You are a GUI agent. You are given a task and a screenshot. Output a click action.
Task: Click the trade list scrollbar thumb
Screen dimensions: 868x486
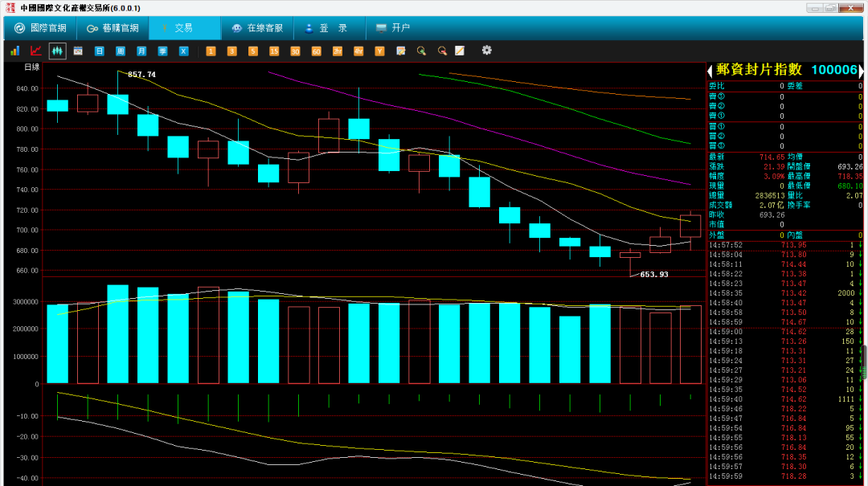tap(866, 362)
